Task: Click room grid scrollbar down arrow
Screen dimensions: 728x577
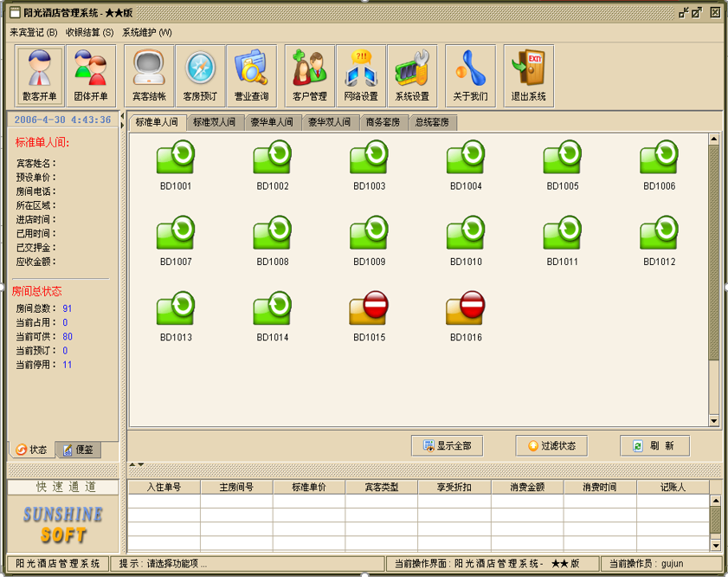Action: [714, 421]
